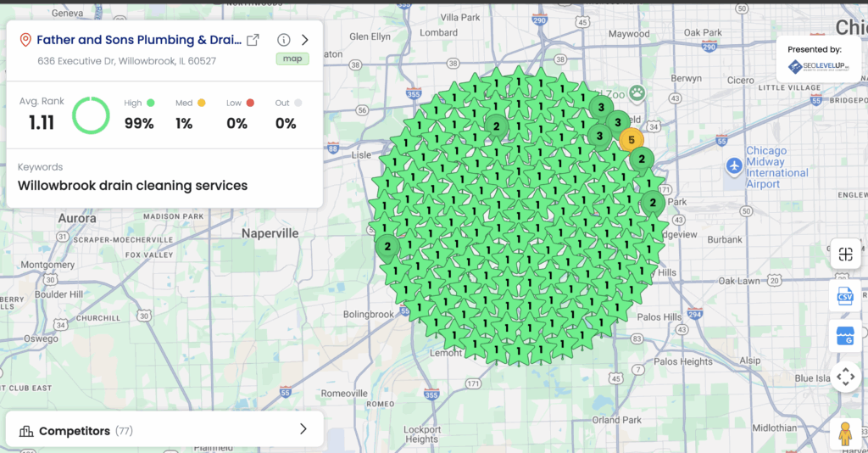The width and height of the screenshot is (868, 453).
Task: Select the Street View pegman icon
Action: [845, 433]
